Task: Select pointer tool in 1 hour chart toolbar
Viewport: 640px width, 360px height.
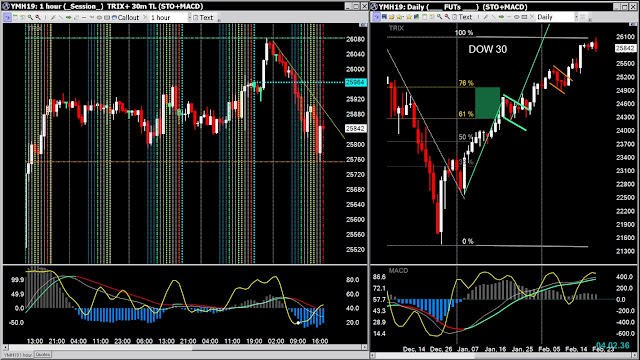Action: click(7, 18)
